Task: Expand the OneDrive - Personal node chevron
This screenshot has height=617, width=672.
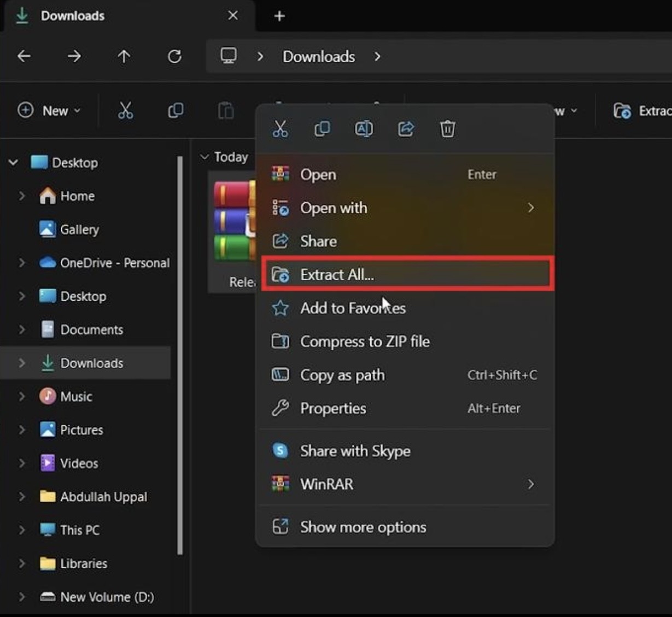Action: point(22,263)
